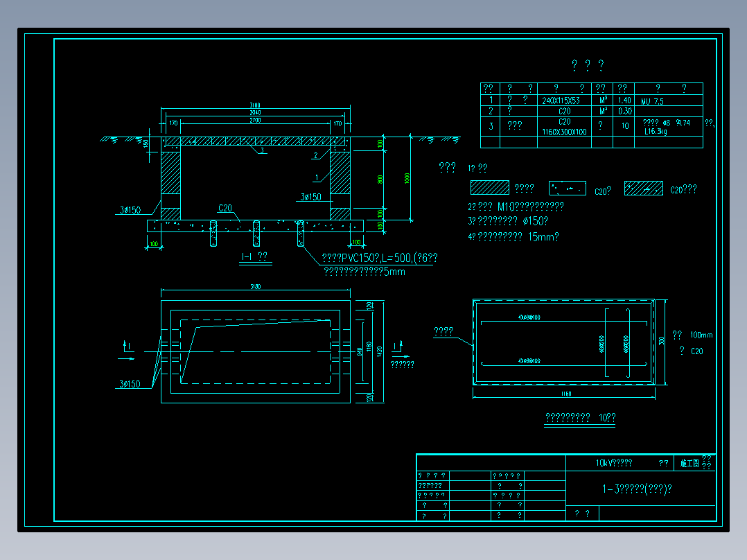
Task: Select the 940 dimension text
Action: (360, 351)
